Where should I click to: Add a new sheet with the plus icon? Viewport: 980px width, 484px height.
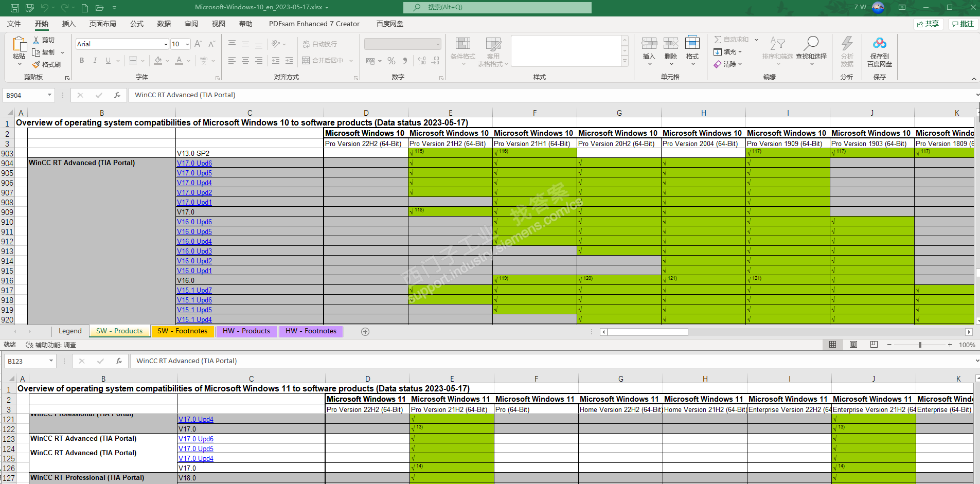point(365,332)
